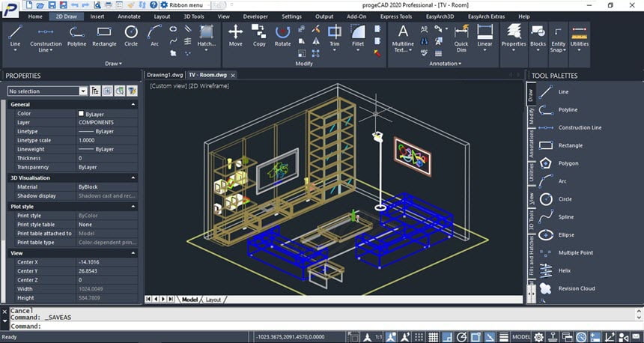Click the Quick Dim tool
Image resolution: width=644 pixels, height=343 pixels.
pos(461,37)
